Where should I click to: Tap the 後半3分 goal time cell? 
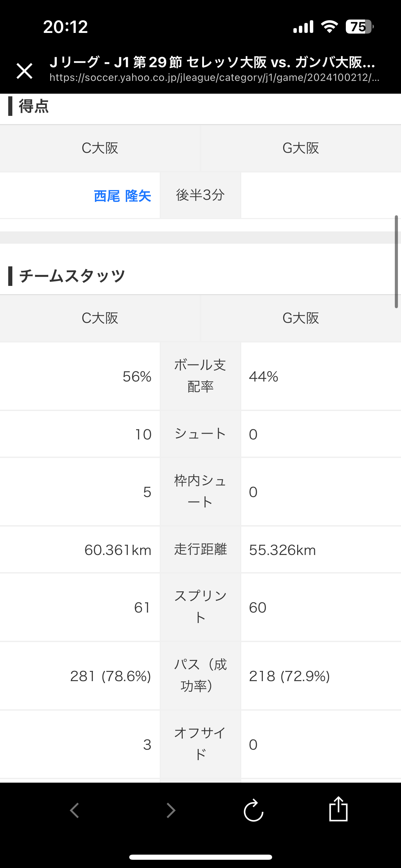[x=200, y=195]
